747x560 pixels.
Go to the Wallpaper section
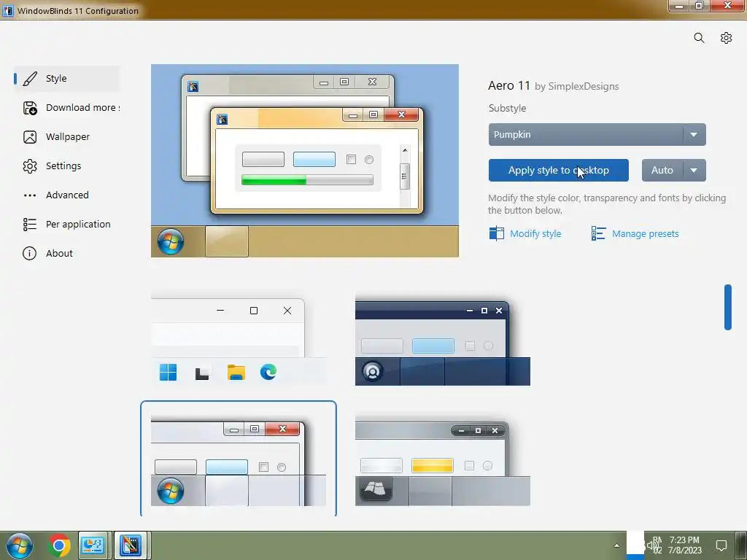coord(68,137)
